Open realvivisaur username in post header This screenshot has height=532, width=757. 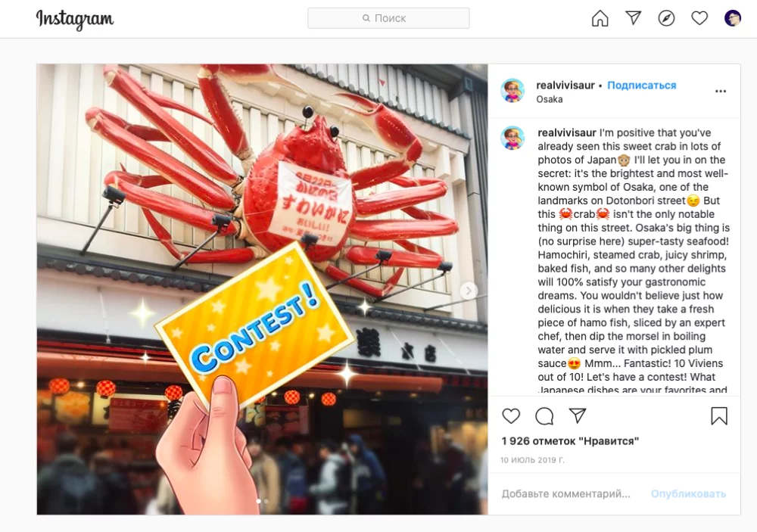point(565,86)
